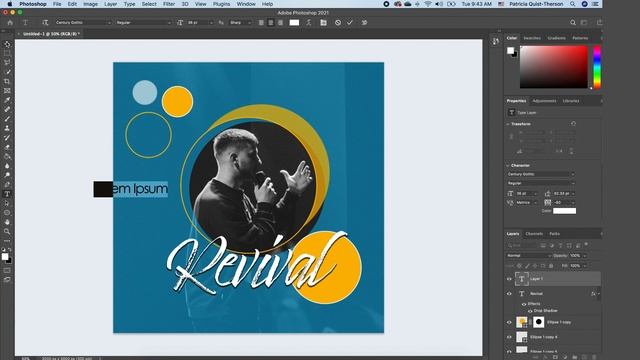Image resolution: width=640 pixels, height=360 pixels.
Task: Click the share icon in options bar
Action: pos(600,22)
